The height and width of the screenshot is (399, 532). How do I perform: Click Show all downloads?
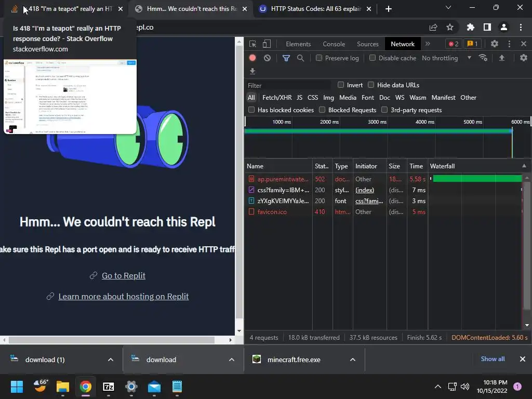click(x=493, y=359)
